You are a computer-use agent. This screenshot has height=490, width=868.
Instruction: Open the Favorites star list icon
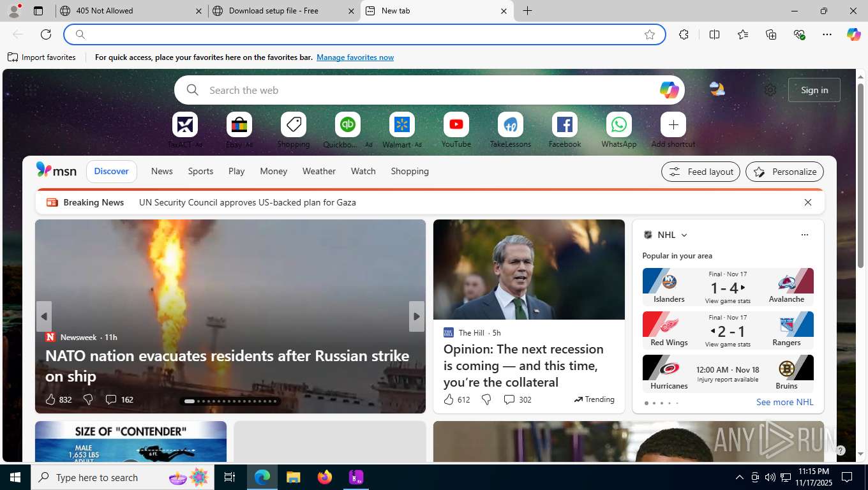(x=743, y=34)
